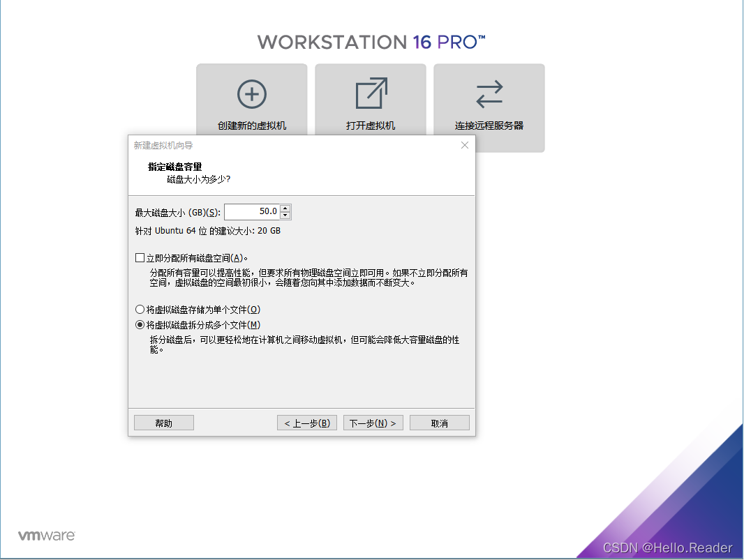
Task: Select 将虚拟磁盘存储为单个文件 radio option
Action: (x=140, y=310)
